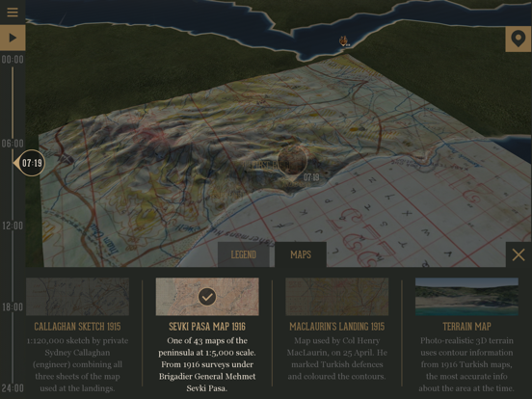Switch to the Legend tab
This screenshot has height=399, width=532.
(244, 254)
